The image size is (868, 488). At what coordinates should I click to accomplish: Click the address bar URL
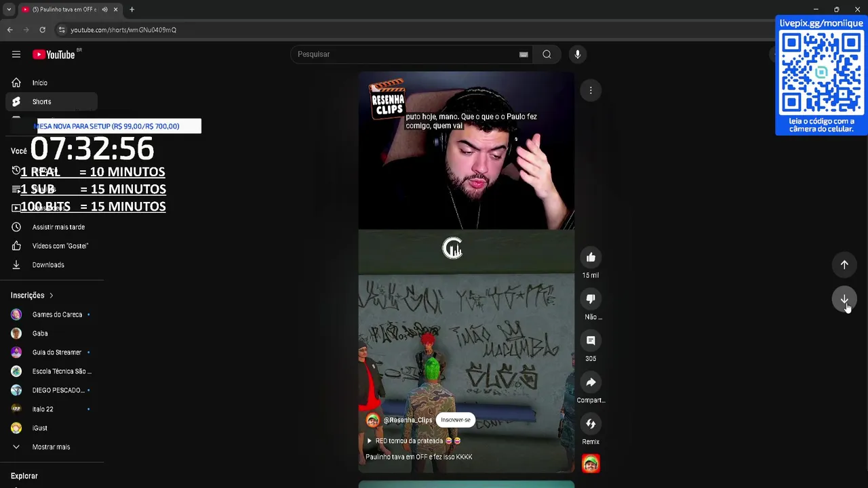tap(123, 30)
